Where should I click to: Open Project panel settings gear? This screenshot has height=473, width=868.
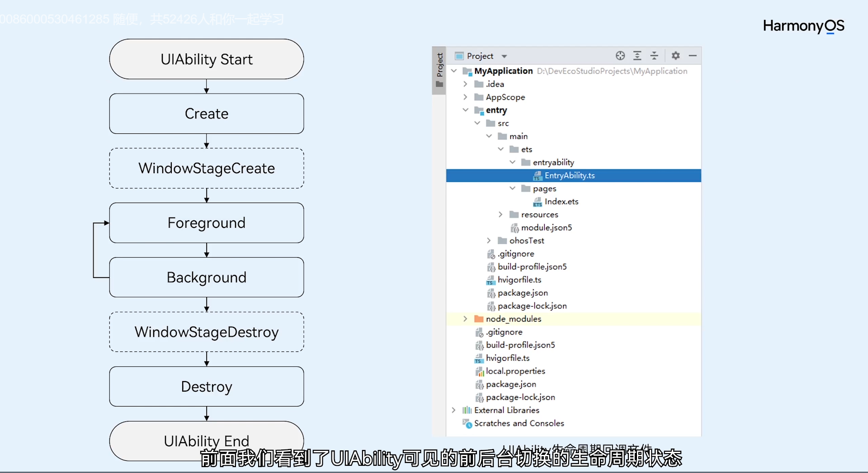point(675,56)
